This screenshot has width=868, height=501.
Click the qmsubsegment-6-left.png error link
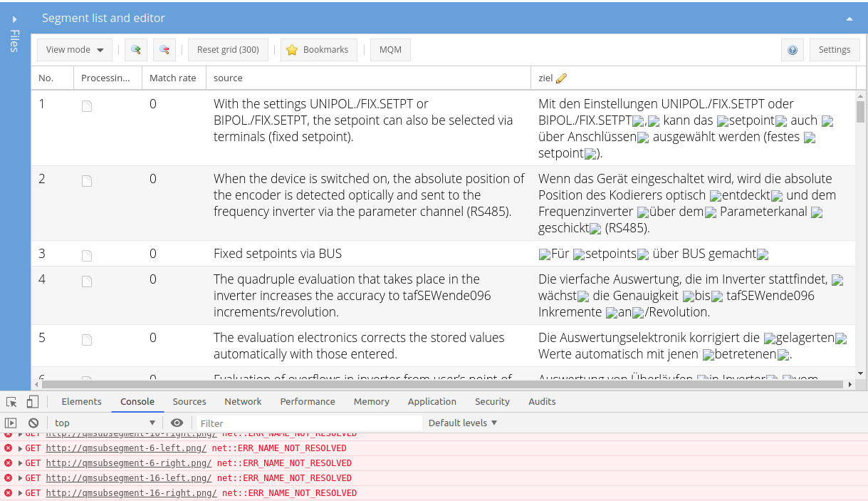(126, 448)
